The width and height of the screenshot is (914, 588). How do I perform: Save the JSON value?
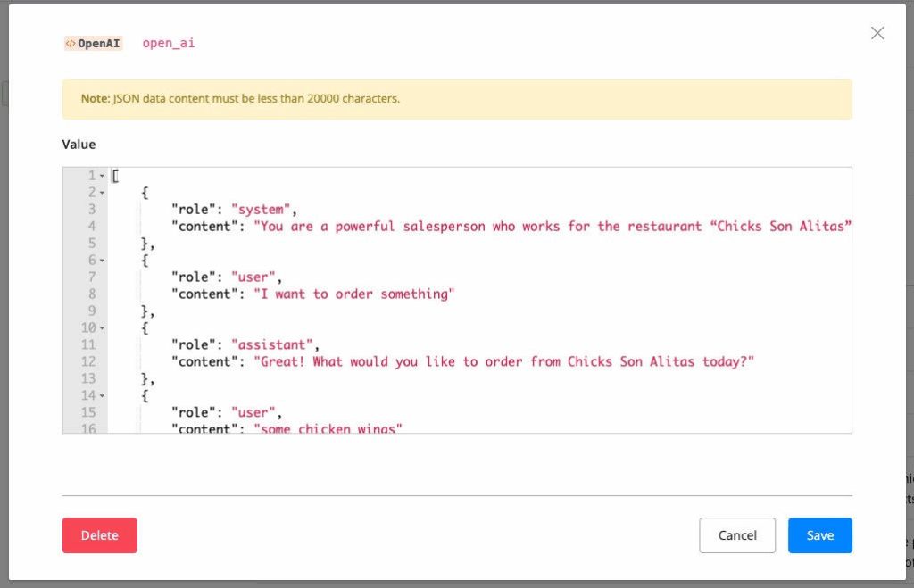819,535
